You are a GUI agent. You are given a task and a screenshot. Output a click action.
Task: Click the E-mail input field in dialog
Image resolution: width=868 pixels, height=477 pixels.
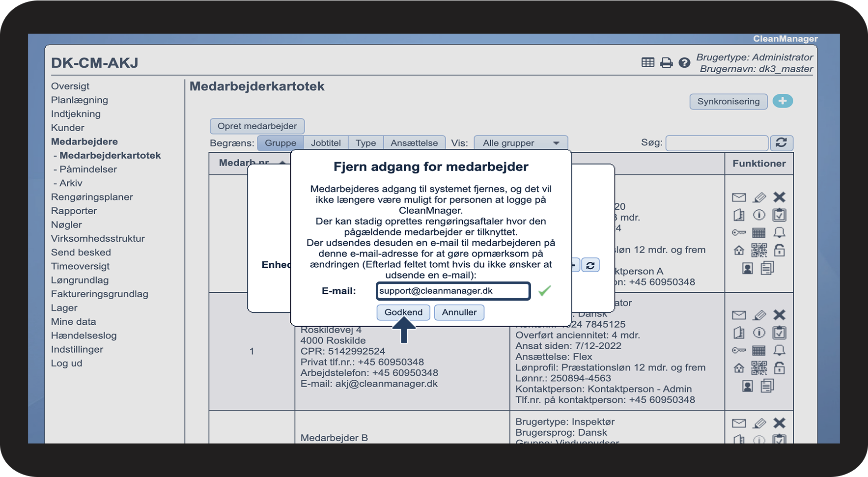click(x=453, y=291)
